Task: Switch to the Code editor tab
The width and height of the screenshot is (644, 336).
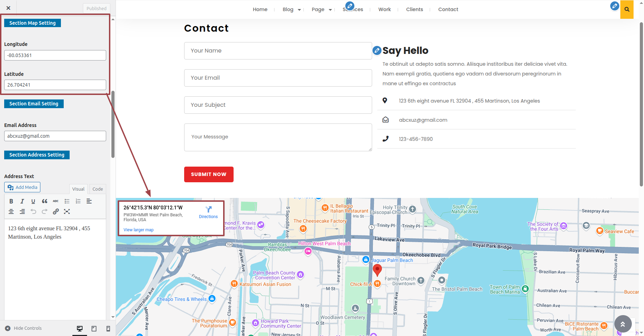Action: [x=97, y=189]
